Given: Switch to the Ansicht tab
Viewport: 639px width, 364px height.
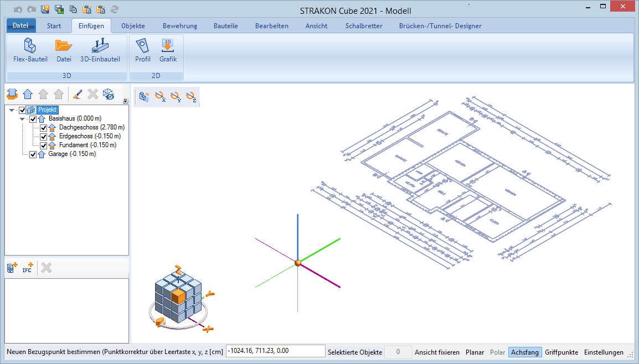Looking at the screenshot, I should (x=317, y=25).
